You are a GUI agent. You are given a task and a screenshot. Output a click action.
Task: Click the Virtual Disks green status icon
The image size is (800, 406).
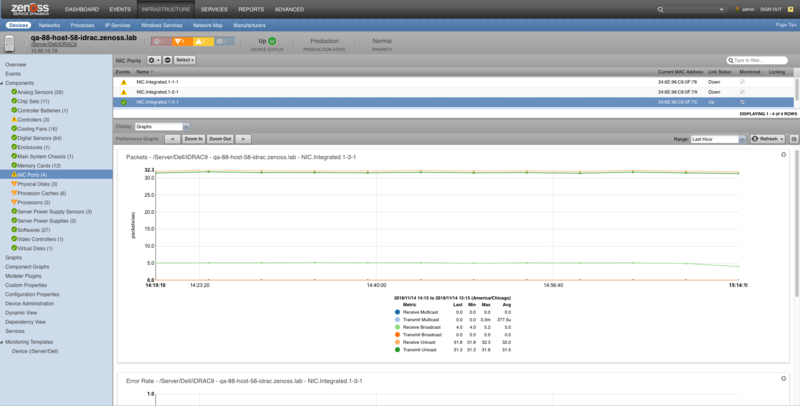14,248
